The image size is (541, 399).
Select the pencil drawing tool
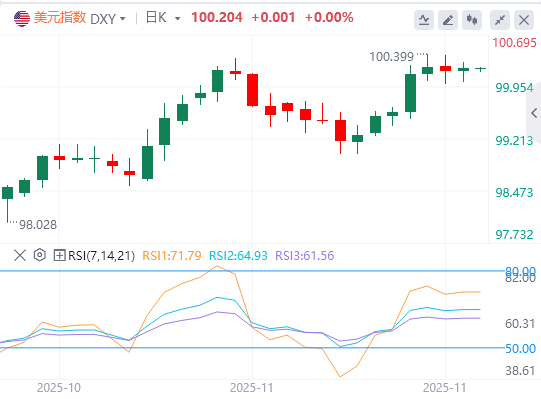448,20
